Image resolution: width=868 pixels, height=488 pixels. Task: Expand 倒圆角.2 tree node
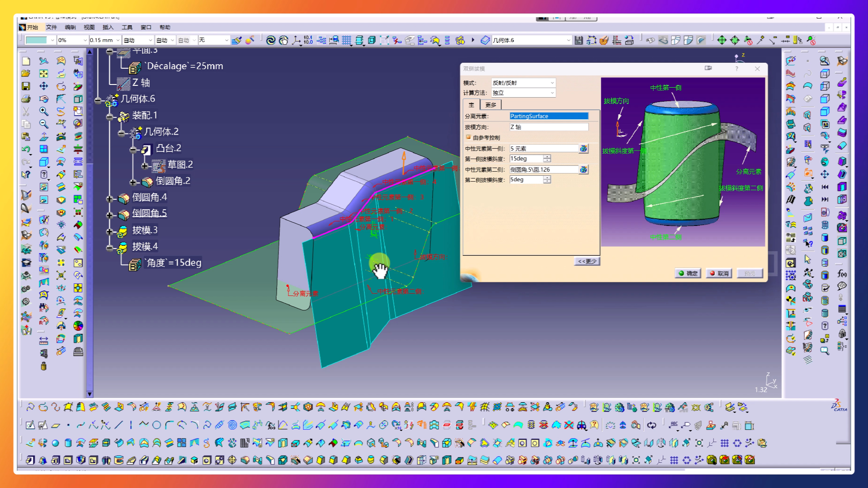(133, 183)
